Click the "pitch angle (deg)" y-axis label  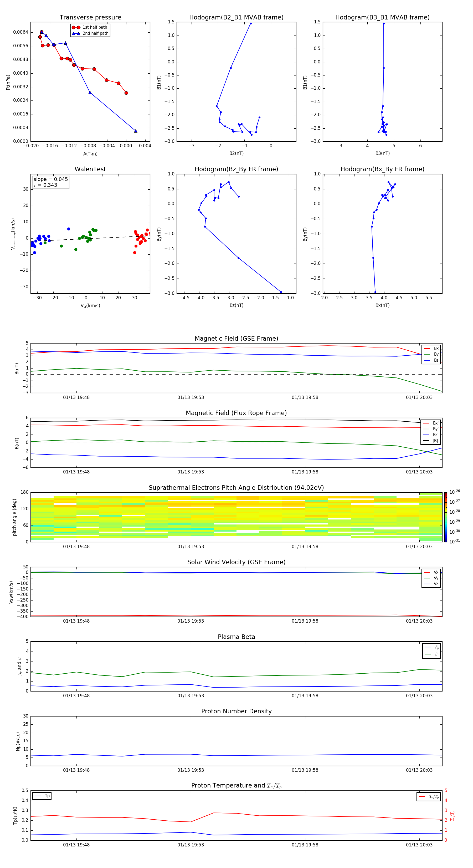14,517
